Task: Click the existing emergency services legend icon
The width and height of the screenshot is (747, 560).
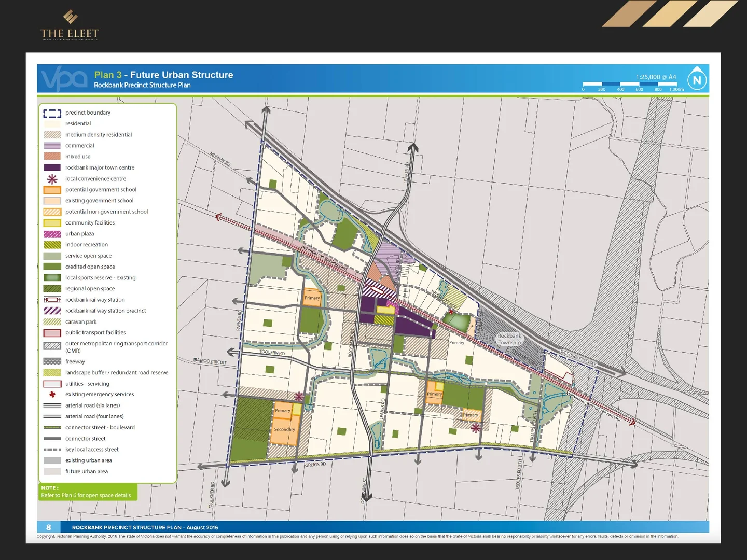Action: pos(52,395)
